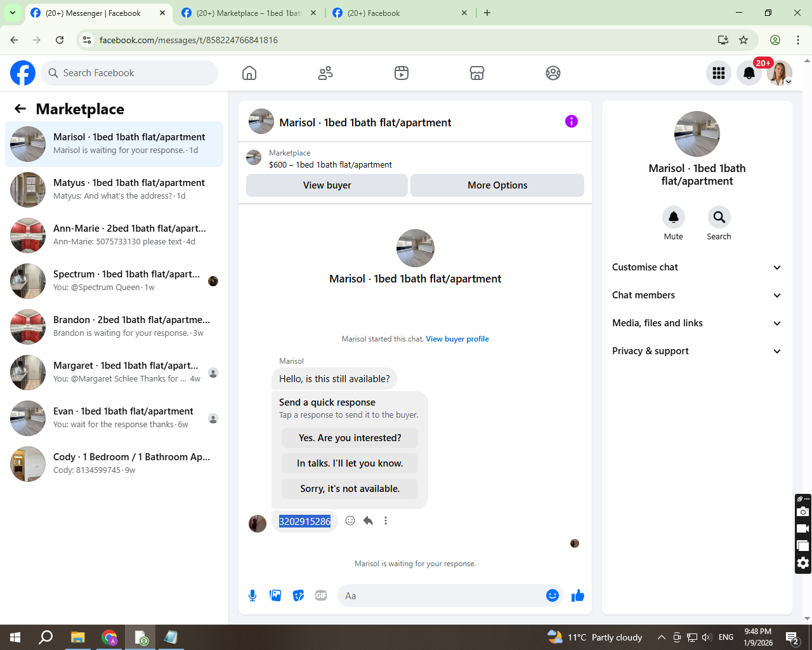
Task: Search in conversation via magnifier icon
Action: pos(719,217)
